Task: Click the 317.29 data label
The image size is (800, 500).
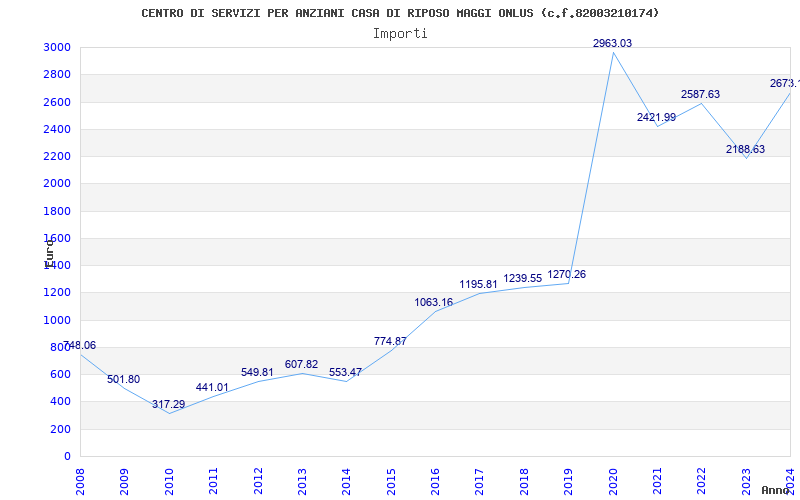Action: [x=168, y=405]
